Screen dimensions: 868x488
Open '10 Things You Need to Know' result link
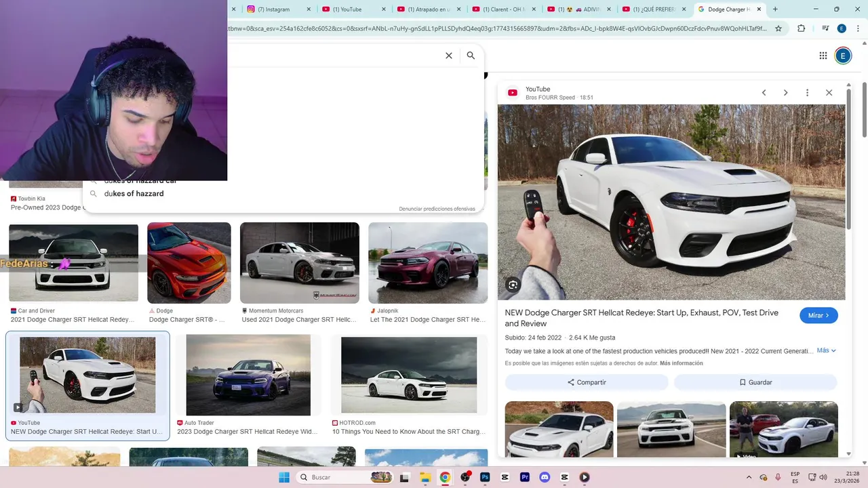pos(409,432)
